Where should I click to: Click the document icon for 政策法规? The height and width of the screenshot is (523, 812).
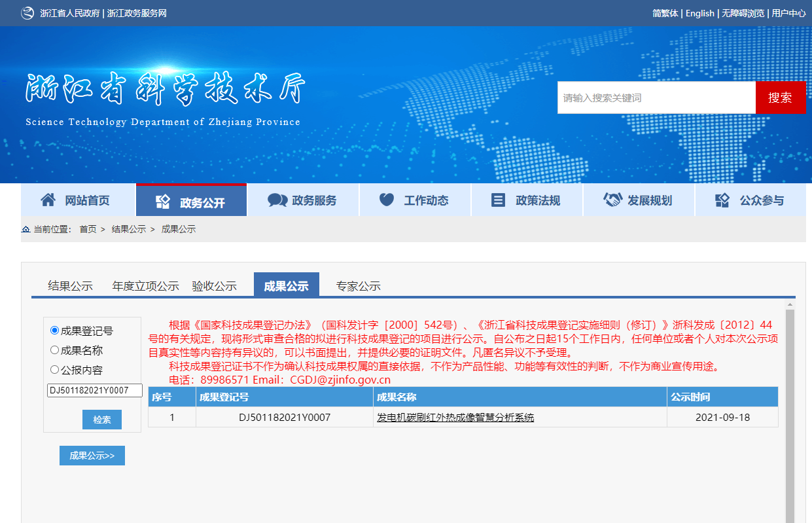coord(498,200)
